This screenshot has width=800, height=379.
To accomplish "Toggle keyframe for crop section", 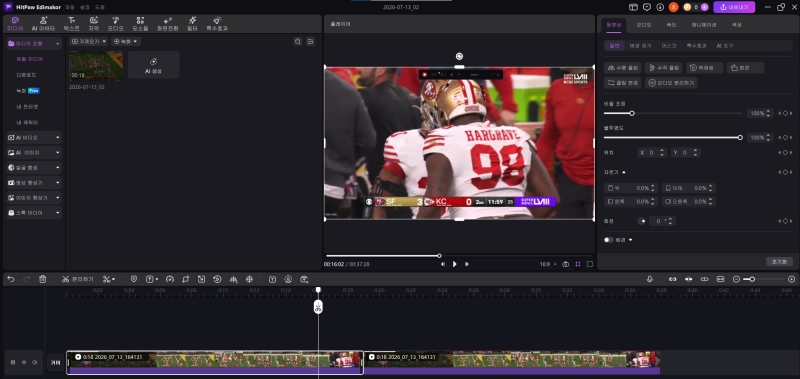I will tap(785, 172).
